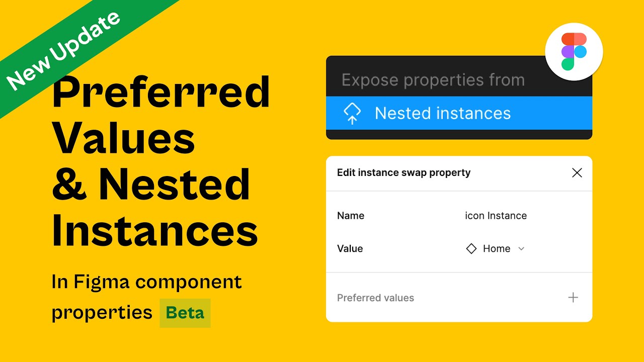Click the large headline word 'Preferred'
This screenshot has width=644, height=362.
coord(161,92)
